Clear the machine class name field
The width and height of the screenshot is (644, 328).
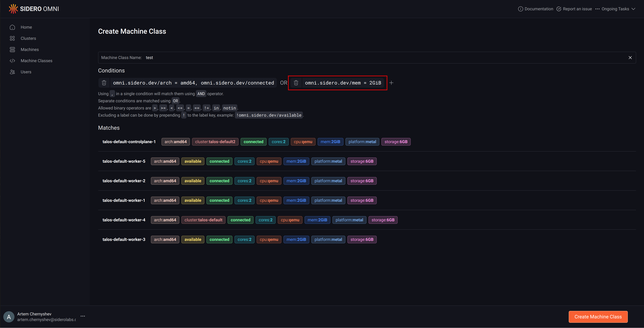pyautogui.click(x=630, y=58)
